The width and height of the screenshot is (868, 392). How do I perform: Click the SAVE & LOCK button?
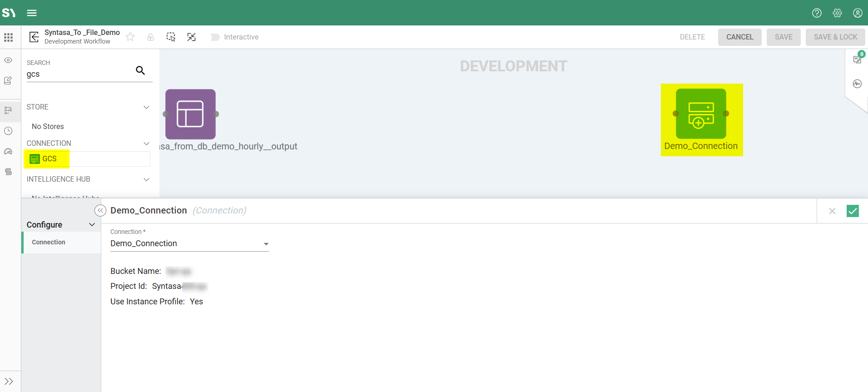(835, 37)
